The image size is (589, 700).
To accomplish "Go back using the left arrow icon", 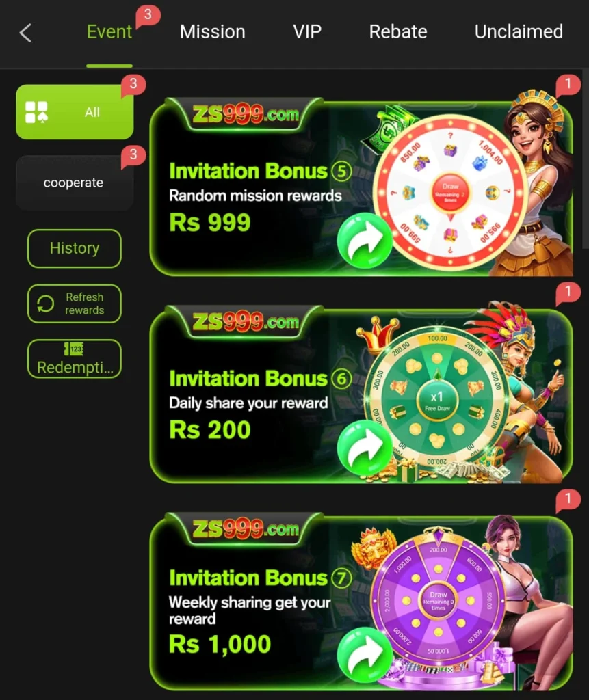I will 25,33.
